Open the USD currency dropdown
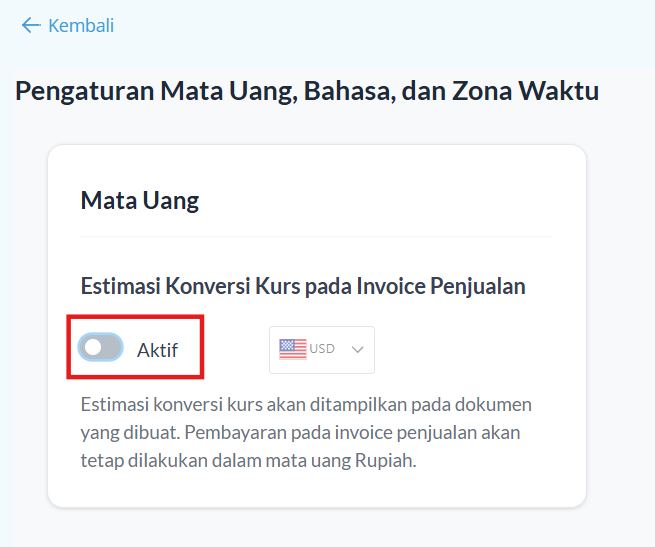655x547 pixels. 322,349
